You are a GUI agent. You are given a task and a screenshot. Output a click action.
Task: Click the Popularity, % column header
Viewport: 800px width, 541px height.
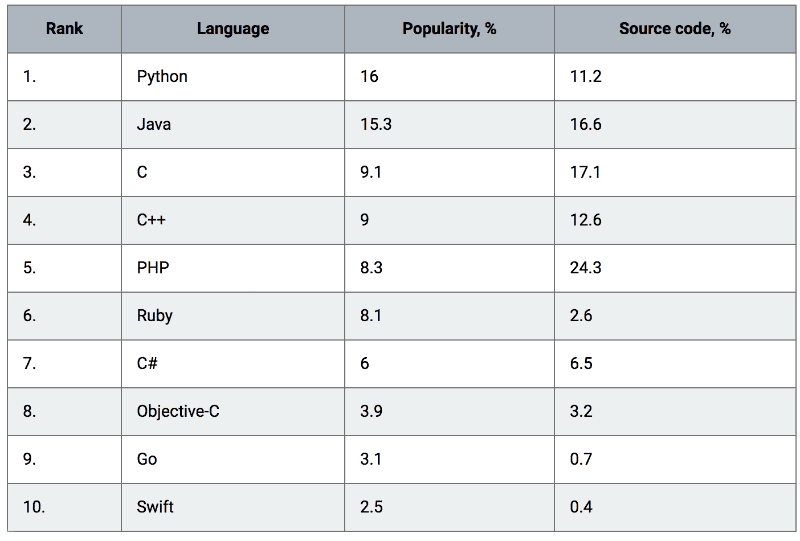[449, 29]
